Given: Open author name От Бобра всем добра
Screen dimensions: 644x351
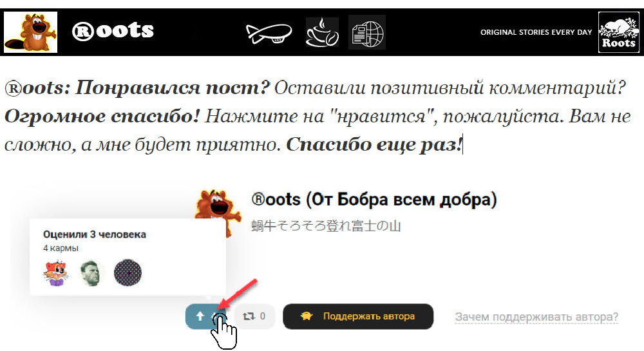Looking at the screenshot, I should point(374,200).
